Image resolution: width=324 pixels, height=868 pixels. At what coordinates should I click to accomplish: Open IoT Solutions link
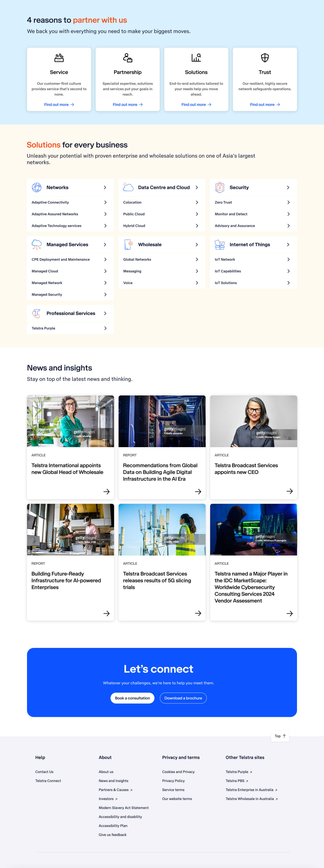[226, 283]
